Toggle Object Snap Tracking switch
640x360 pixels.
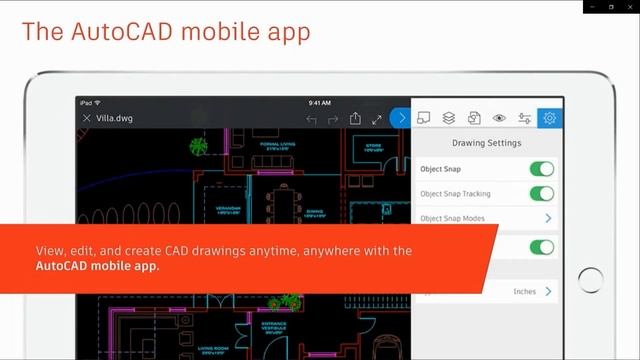542,194
